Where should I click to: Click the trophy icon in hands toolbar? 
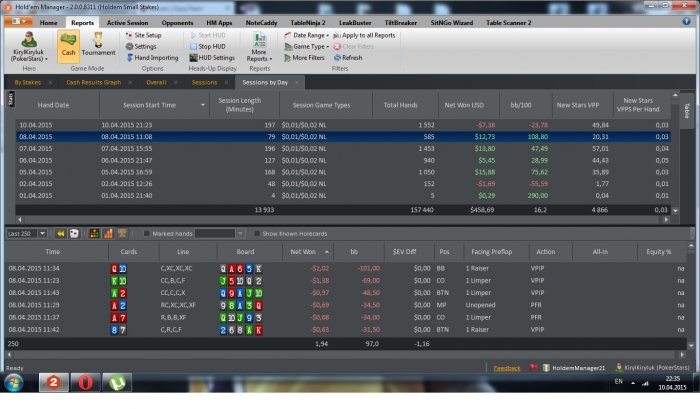122,233
